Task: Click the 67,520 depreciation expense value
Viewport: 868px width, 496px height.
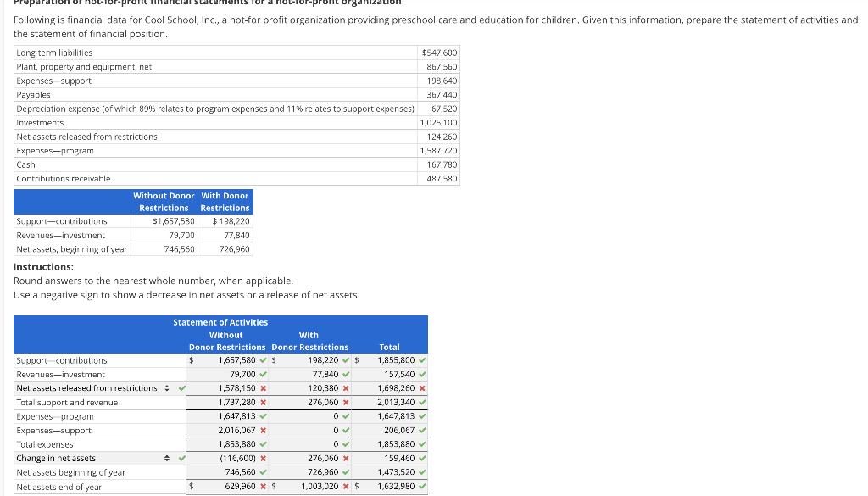Action: [444, 109]
